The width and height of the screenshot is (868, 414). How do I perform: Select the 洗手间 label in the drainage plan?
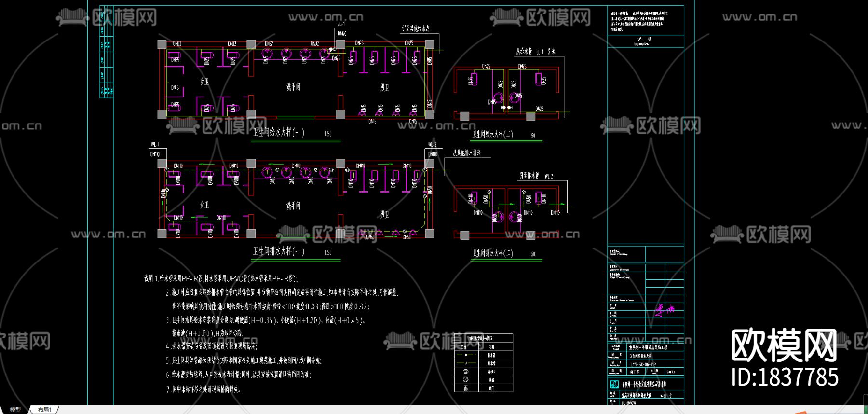click(293, 206)
